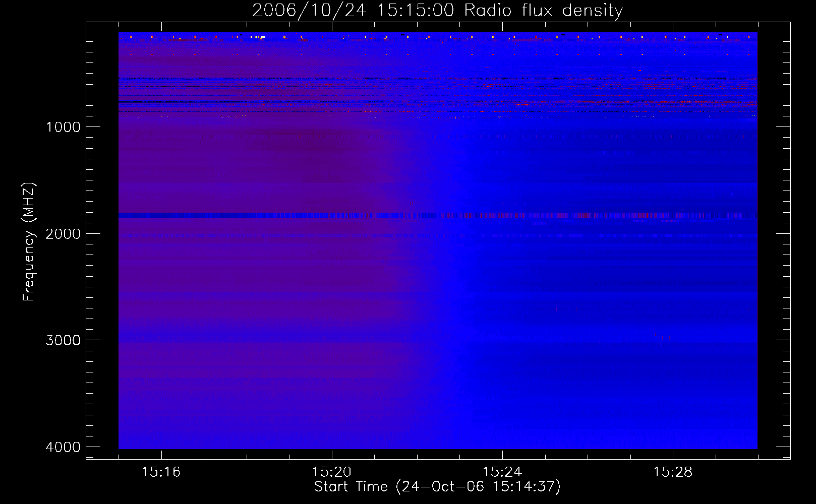
Task: Click the 2000 frequency tick label
Action: (63, 234)
